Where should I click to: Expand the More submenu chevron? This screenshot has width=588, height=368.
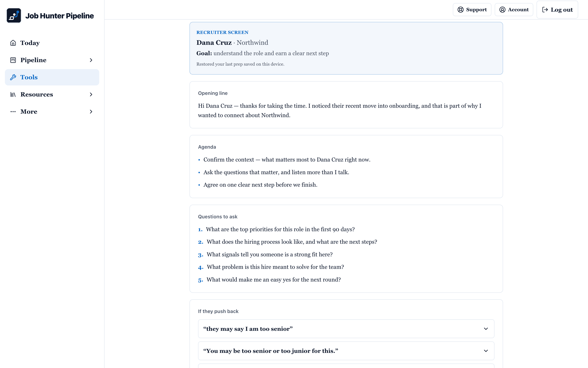pos(91,111)
